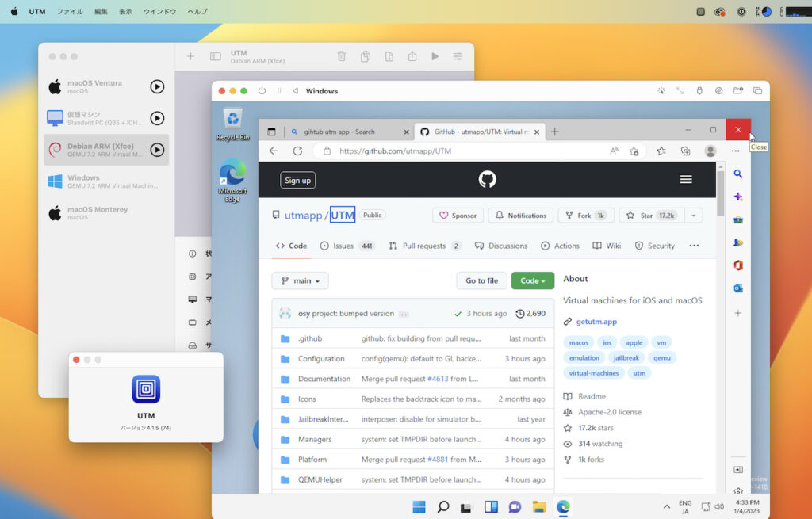Expand the green Code dropdown
Image resolution: width=812 pixels, height=519 pixels.
click(x=531, y=280)
